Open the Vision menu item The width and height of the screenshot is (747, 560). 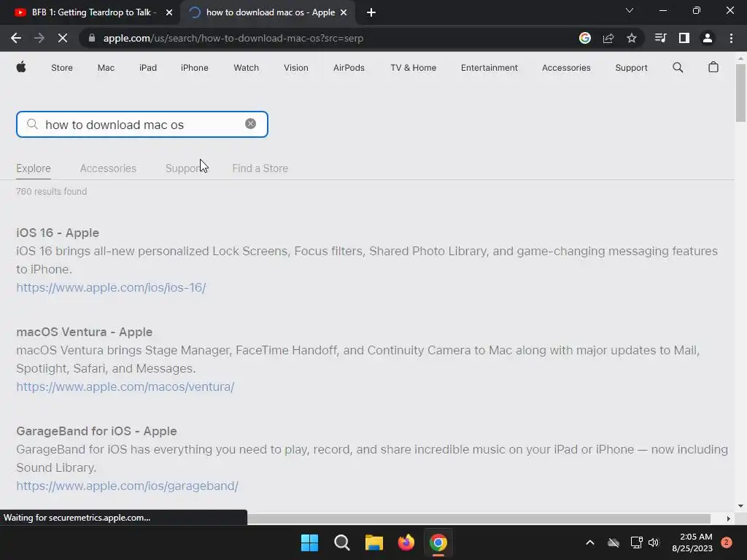[x=296, y=68]
